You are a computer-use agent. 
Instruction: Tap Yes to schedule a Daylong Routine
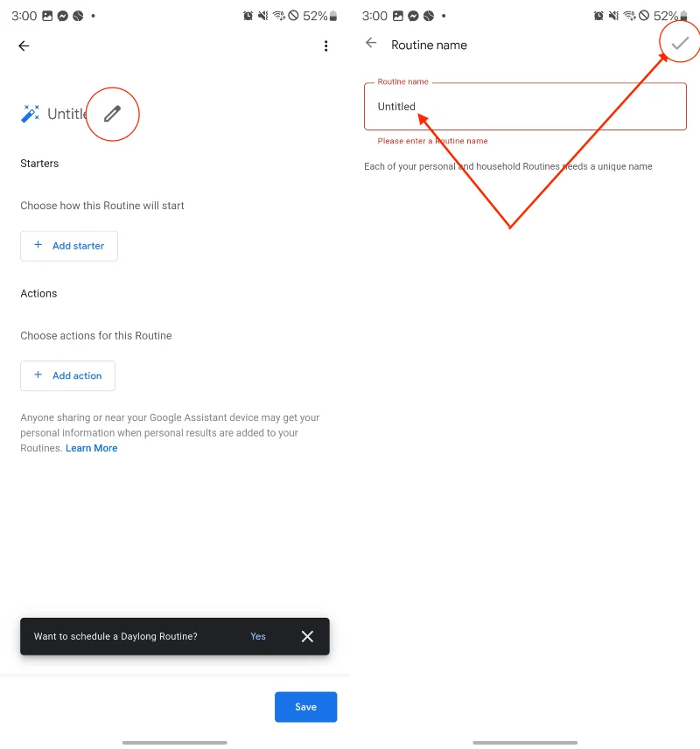click(x=257, y=636)
